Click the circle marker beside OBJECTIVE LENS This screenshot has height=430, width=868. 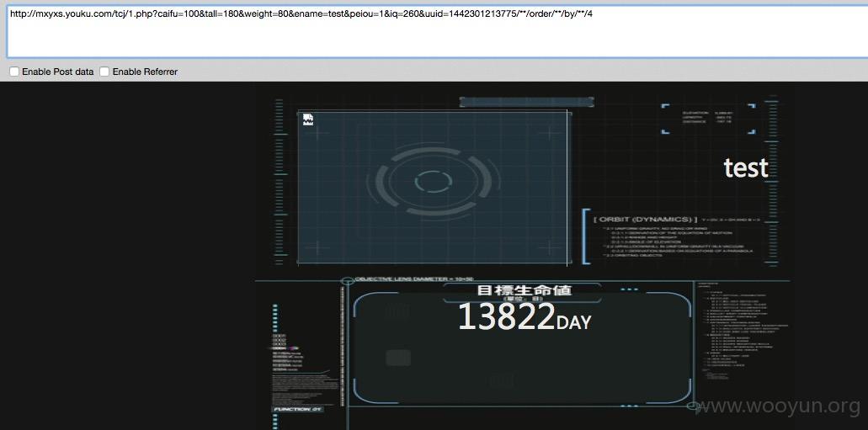[x=347, y=281]
